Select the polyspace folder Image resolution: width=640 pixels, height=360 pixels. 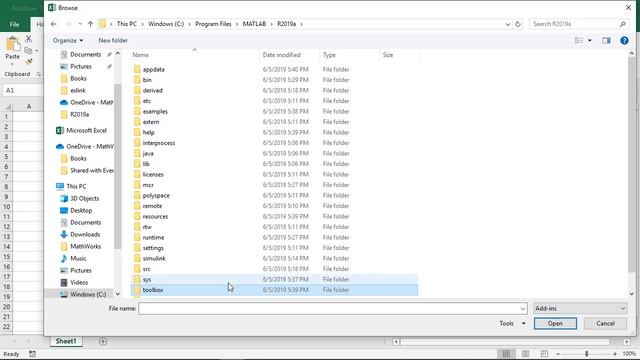(x=156, y=196)
